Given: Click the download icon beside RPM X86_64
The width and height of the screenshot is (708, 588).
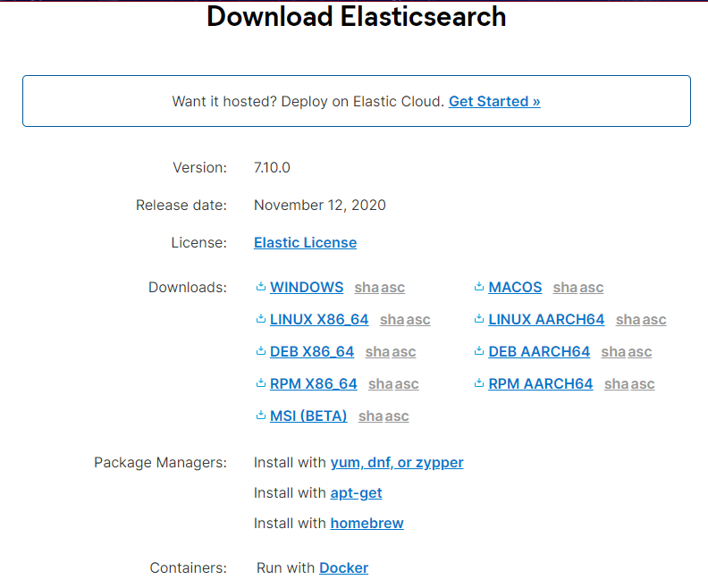Looking at the screenshot, I should pyautogui.click(x=260, y=383).
